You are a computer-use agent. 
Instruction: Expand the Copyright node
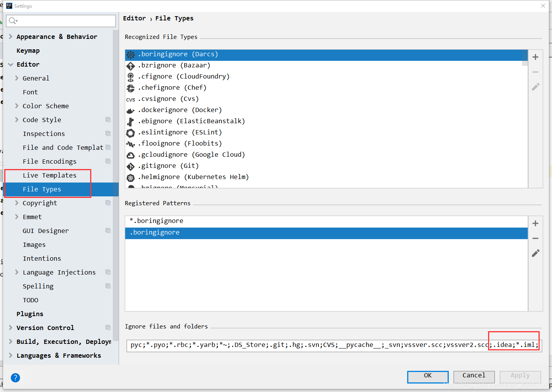click(x=17, y=203)
